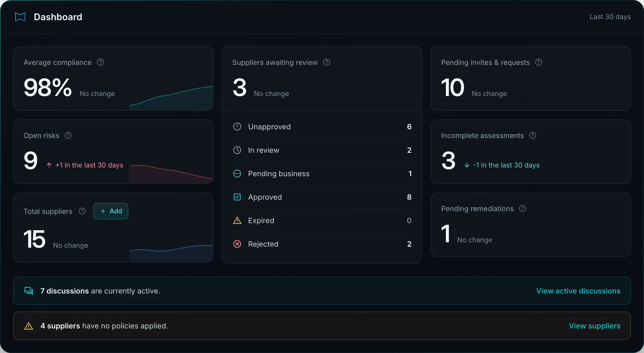Open help icon for Pending invites & requests
The width and height of the screenshot is (644, 353).
coord(539,62)
